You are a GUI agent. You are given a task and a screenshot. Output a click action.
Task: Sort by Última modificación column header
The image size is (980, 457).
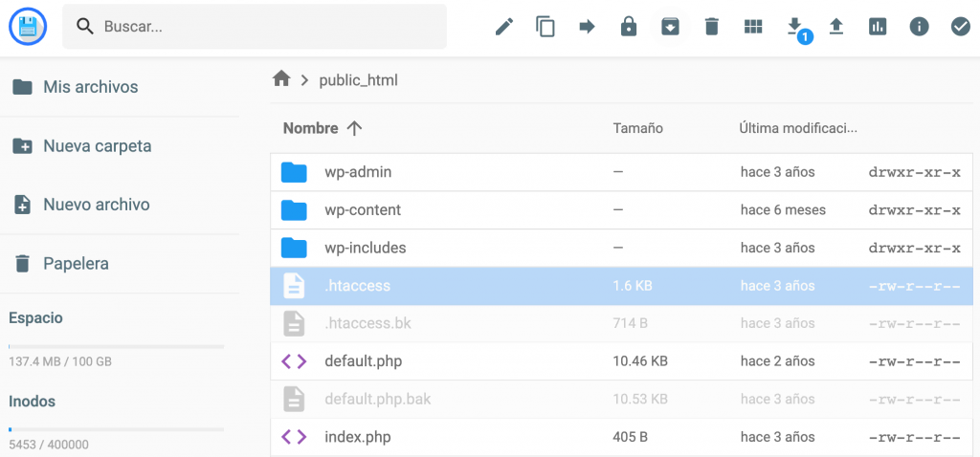click(x=798, y=128)
